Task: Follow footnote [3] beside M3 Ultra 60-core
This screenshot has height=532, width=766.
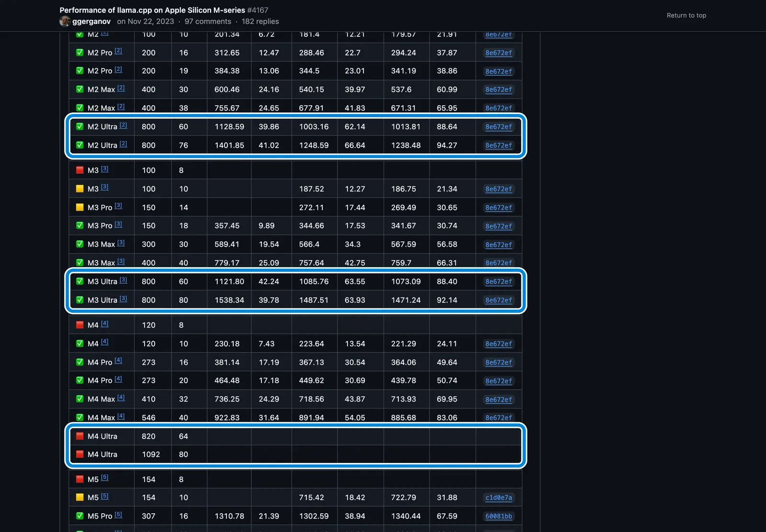Action: [x=124, y=280]
